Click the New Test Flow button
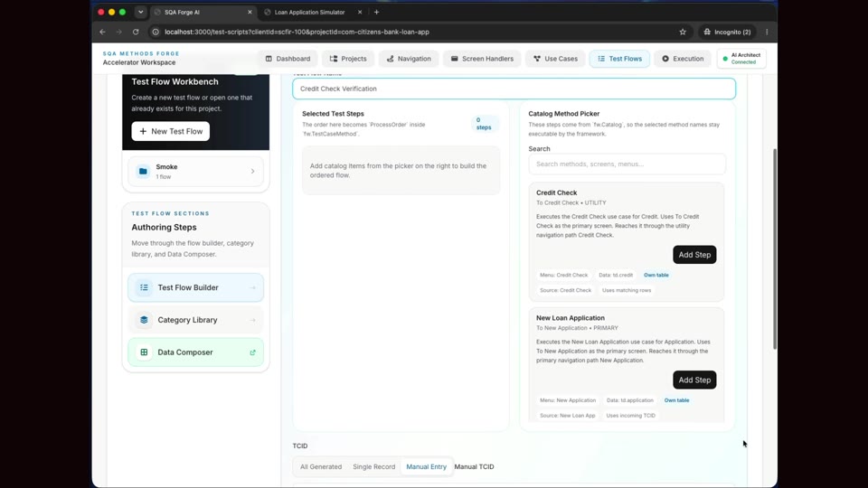 click(171, 131)
